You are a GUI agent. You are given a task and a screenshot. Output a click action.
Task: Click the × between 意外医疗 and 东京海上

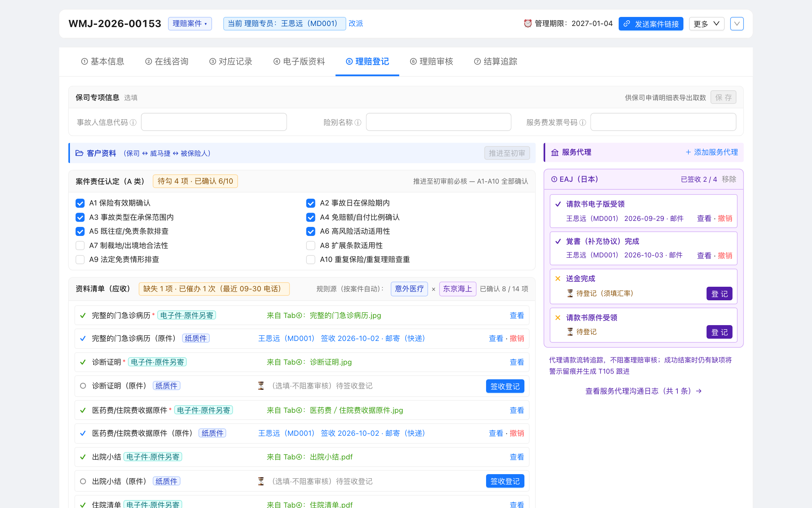(x=433, y=289)
